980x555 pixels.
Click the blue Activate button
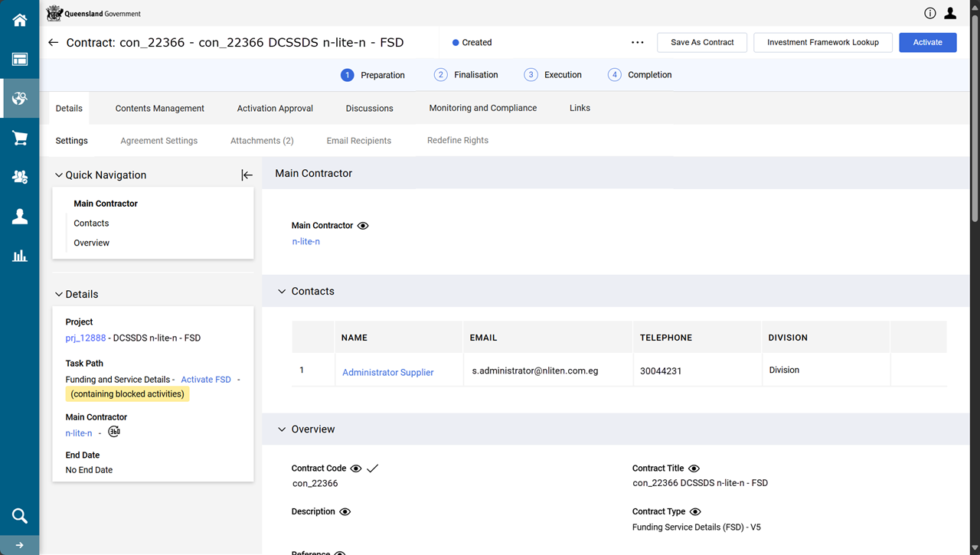click(927, 43)
